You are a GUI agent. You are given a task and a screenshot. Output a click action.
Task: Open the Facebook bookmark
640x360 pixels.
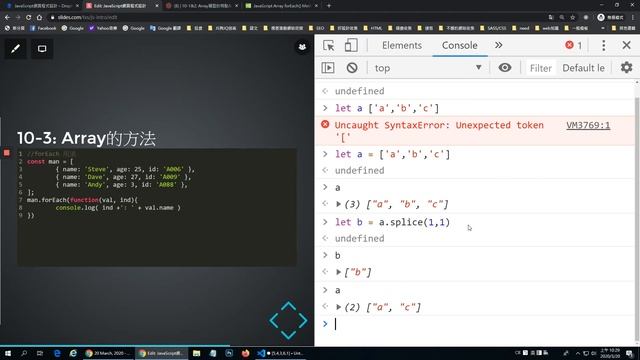42,28
